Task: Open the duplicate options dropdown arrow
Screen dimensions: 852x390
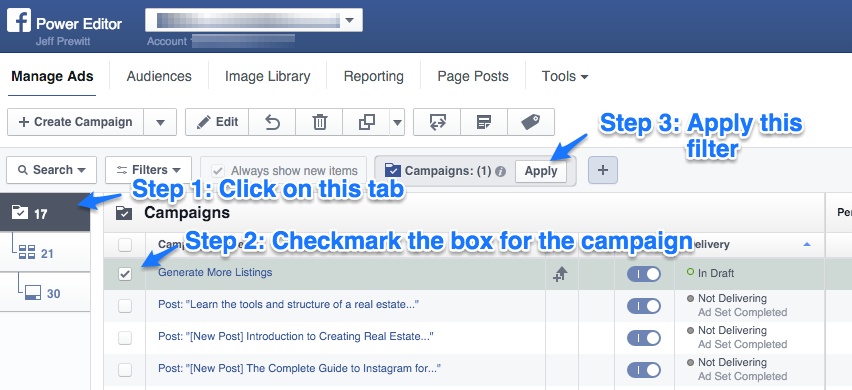Action: (397, 122)
